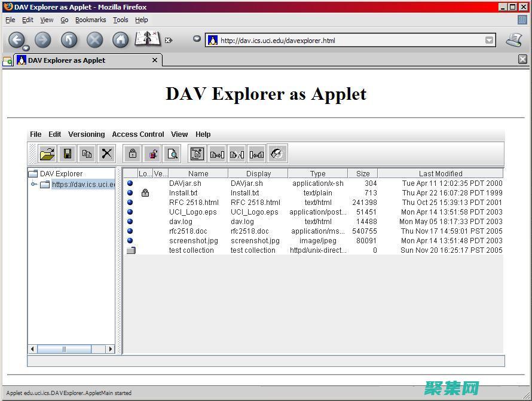The width and height of the screenshot is (532, 401).
Task: Open the Access Control menu
Action: pyautogui.click(x=137, y=134)
